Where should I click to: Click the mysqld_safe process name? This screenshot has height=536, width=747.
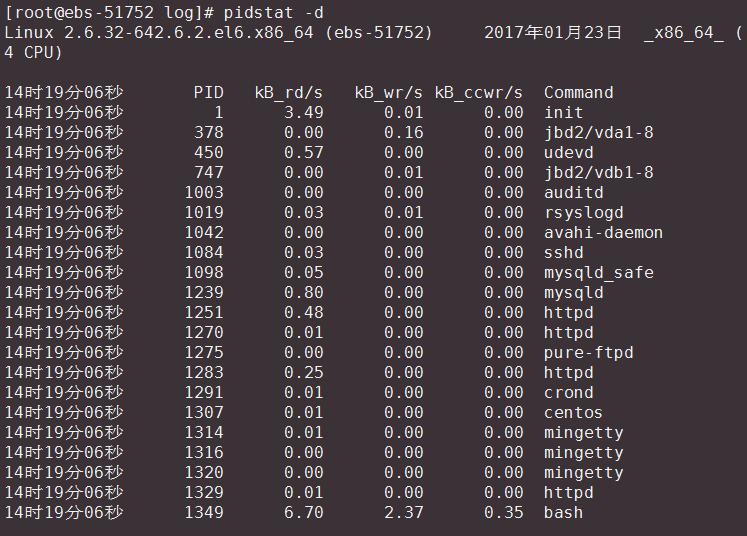click(599, 273)
